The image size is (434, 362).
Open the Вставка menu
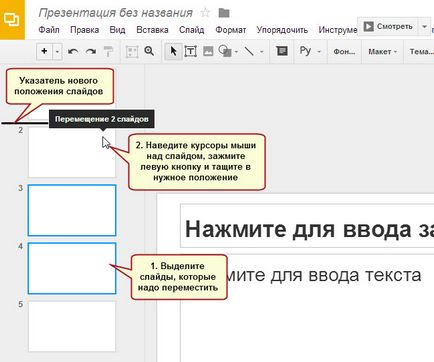coord(152,30)
